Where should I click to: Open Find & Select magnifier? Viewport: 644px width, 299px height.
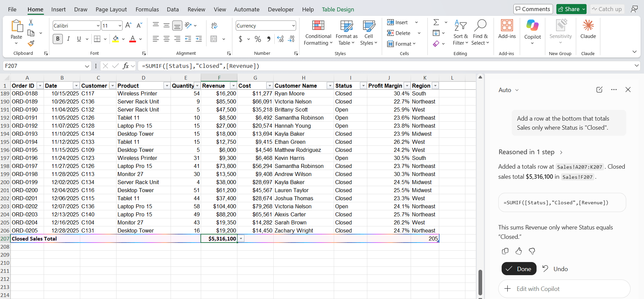480,33
